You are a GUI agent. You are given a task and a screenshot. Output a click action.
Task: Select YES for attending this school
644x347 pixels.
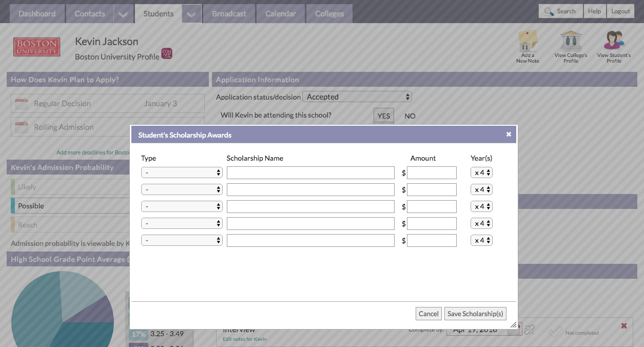click(x=384, y=116)
